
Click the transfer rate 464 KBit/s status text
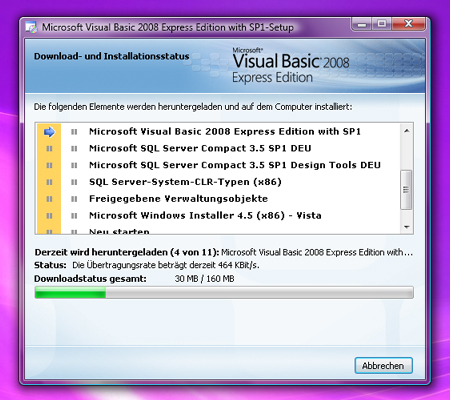click(166, 265)
